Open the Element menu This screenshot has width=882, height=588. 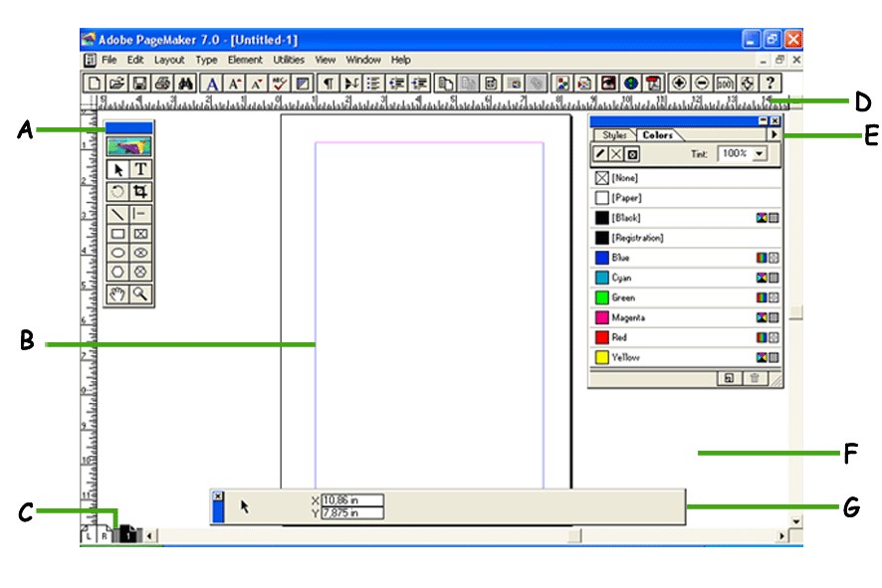pos(245,60)
